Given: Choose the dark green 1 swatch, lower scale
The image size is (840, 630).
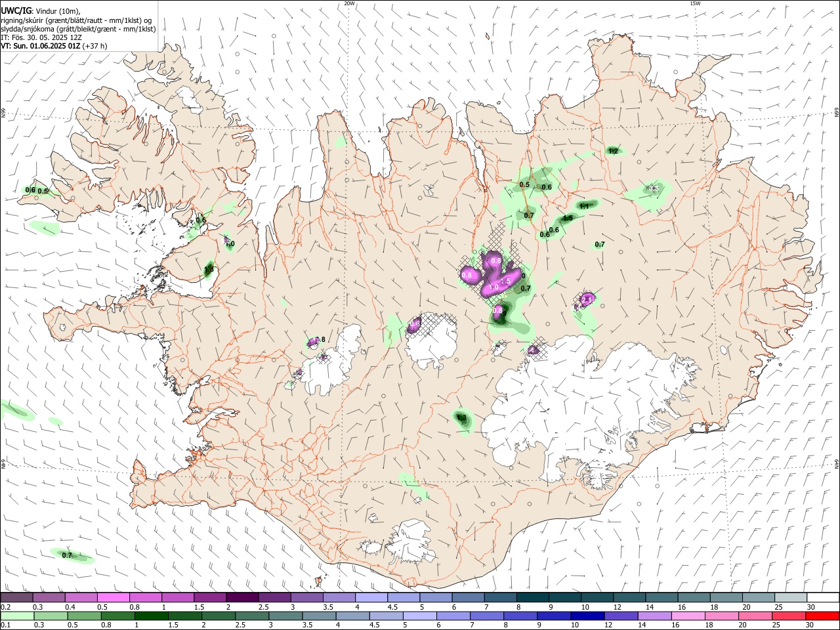Looking at the screenshot, I should pyautogui.click(x=151, y=616).
